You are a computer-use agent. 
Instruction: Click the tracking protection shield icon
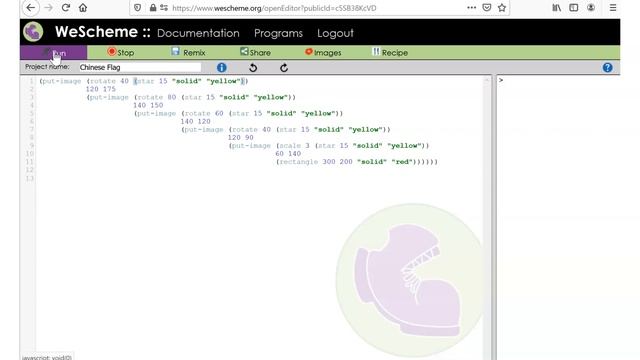click(x=138, y=8)
